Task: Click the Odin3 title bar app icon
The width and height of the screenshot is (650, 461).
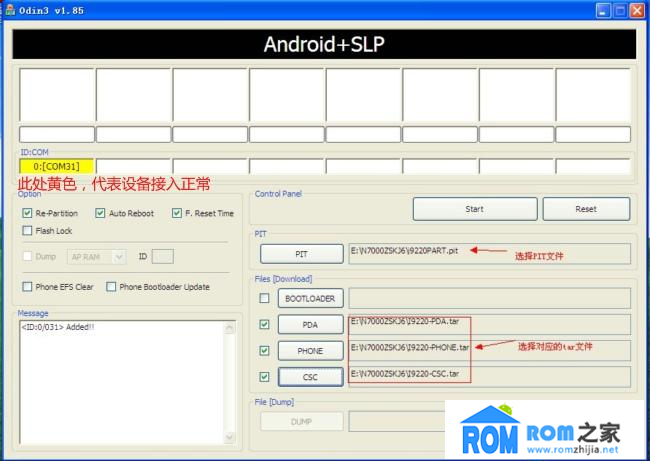Action: click(10, 10)
